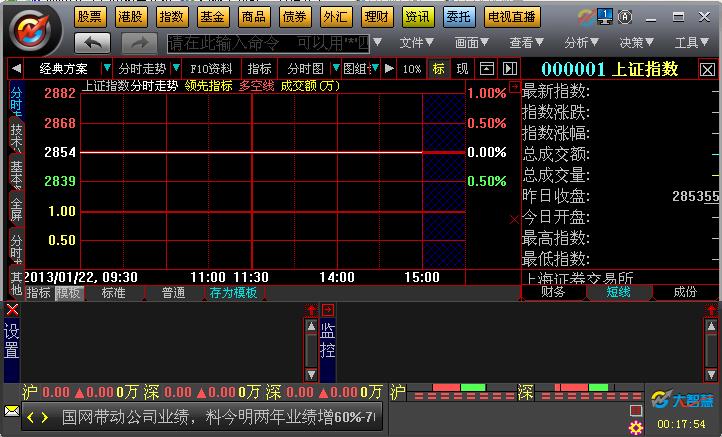Screen dimensions: 722x437
Task: Open the mail envelope icon in the status bar
Action: [12, 410]
